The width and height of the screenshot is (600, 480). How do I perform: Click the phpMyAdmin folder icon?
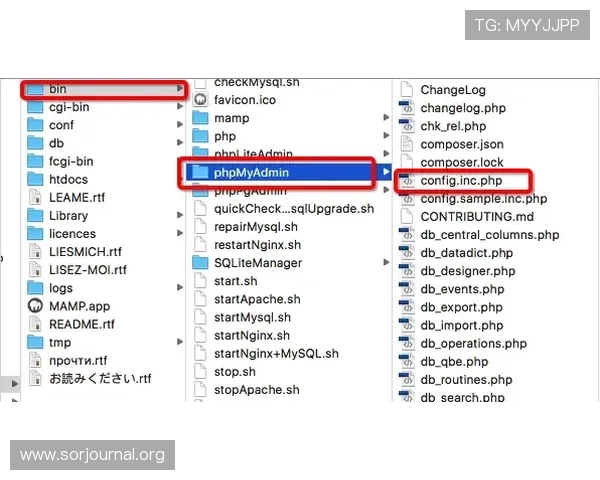[200, 172]
